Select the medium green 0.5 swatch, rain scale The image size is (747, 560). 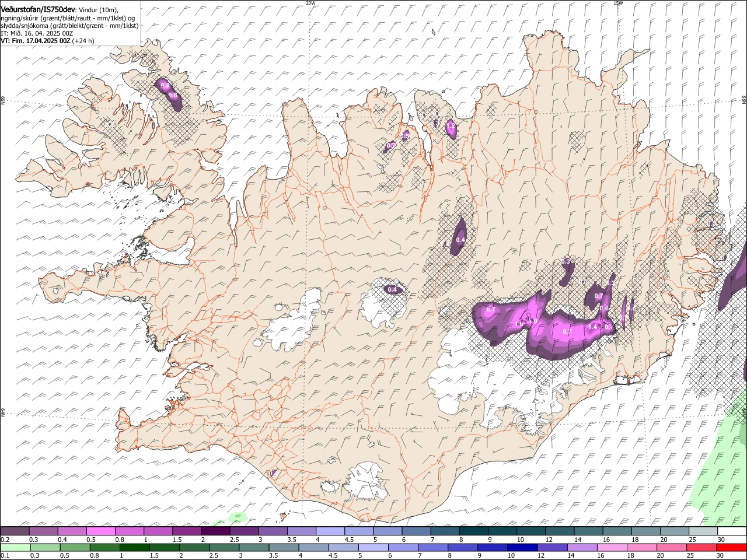[75, 547]
